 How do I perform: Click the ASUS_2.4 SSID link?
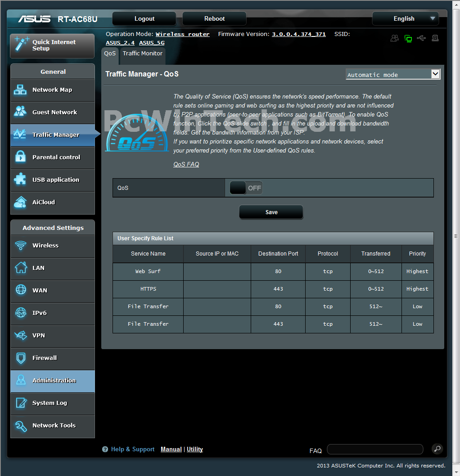(120, 43)
